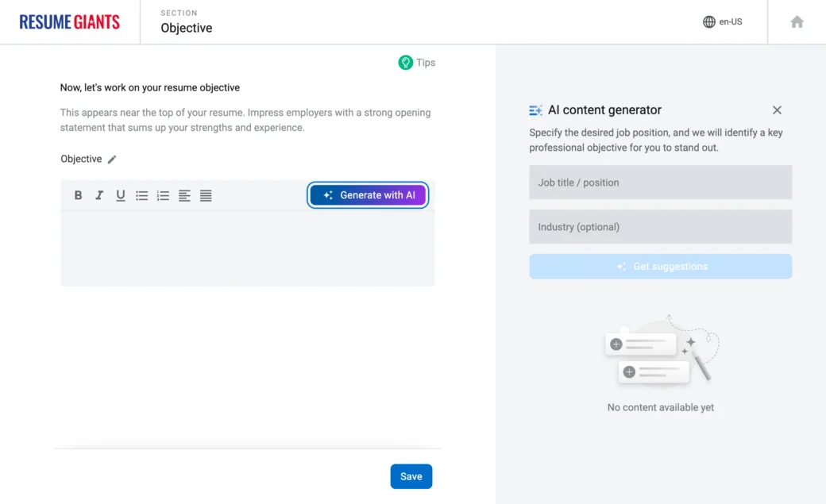Click the AI content generator sparkle icon

coord(535,110)
